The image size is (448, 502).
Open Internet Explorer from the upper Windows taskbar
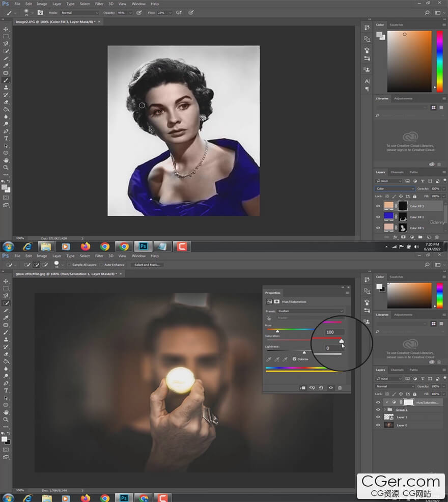[27, 246]
